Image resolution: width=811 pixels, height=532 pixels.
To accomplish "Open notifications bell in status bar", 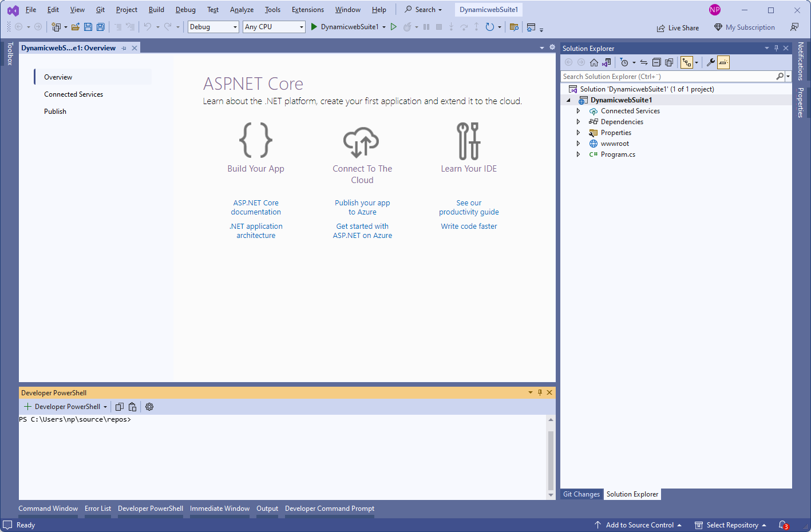I will [784, 525].
